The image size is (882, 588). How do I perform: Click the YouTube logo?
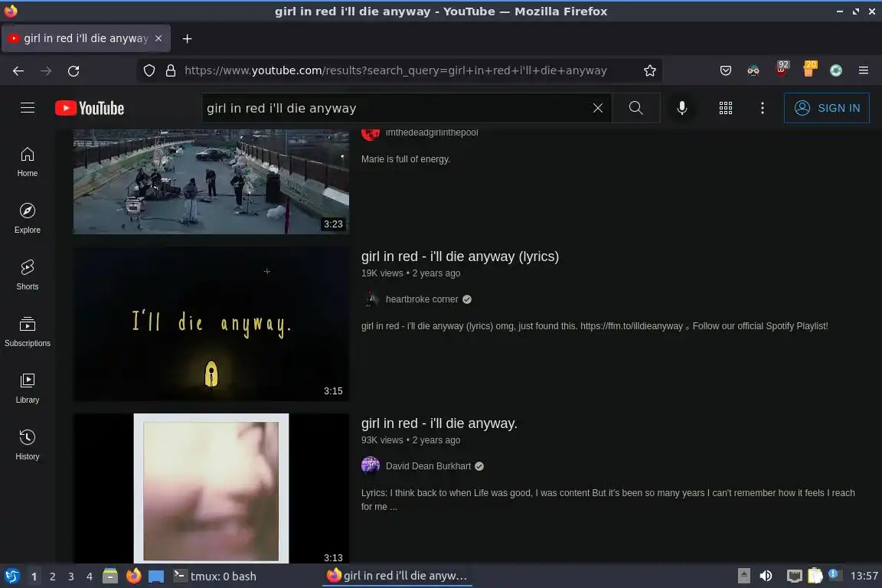click(90, 108)
